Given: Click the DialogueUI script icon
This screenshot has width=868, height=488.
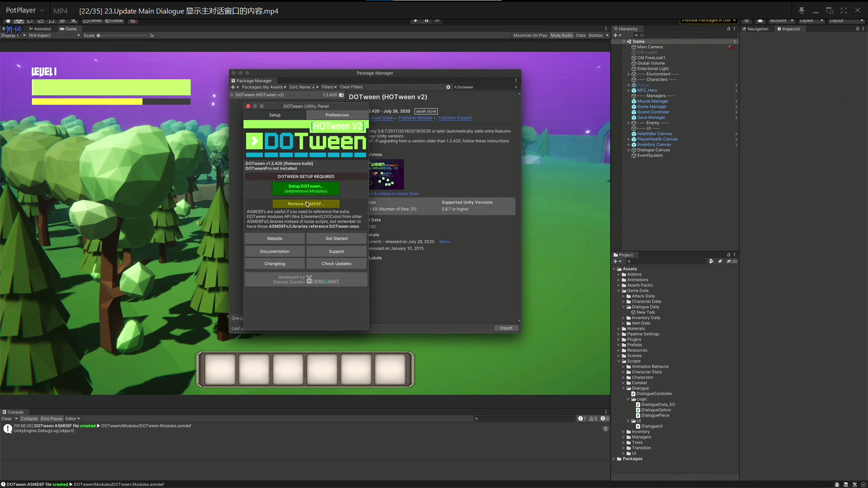Looking at the screenshot, I should (x=638, y=426).
